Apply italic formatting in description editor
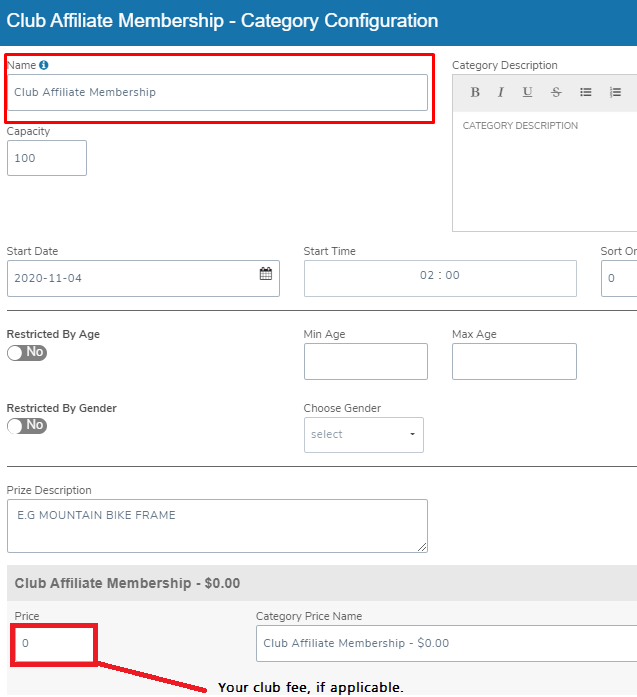Screen dimensions: 637x697 click(x=501, y=92)
